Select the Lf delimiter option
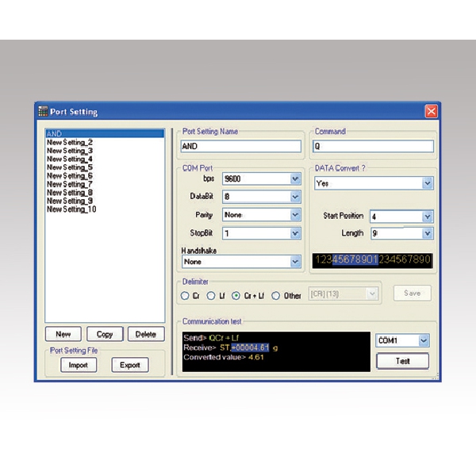The width and height of the screenshot is (476, 476). (x=211, y=296)
